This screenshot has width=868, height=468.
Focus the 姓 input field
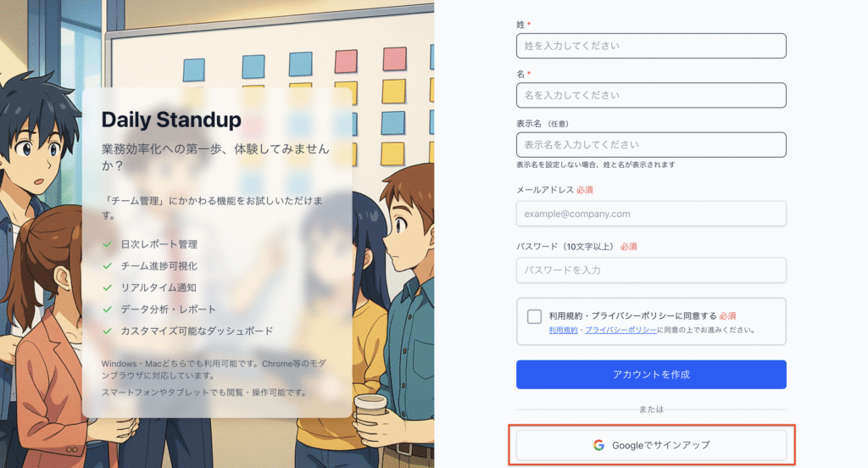[651, 46]
